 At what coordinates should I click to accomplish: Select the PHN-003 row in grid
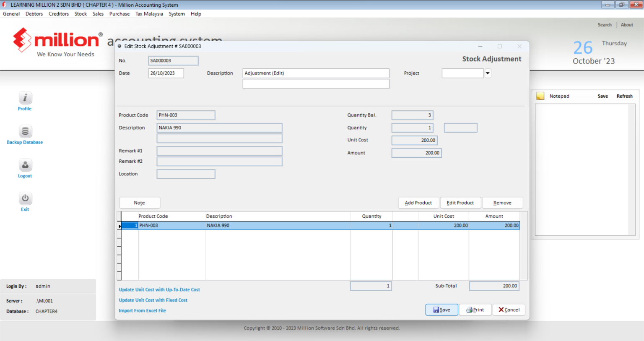coord(320,226)
